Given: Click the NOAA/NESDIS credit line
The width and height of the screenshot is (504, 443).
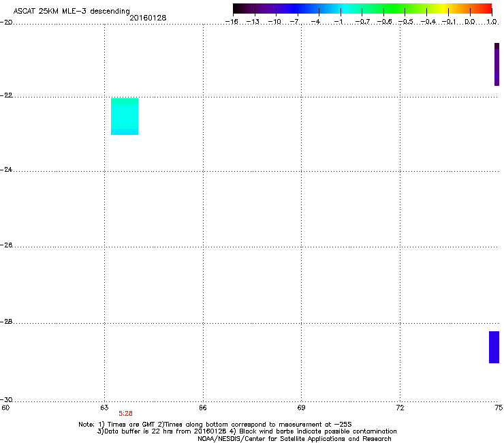Looking at the screenshot, I should (294, 439).
